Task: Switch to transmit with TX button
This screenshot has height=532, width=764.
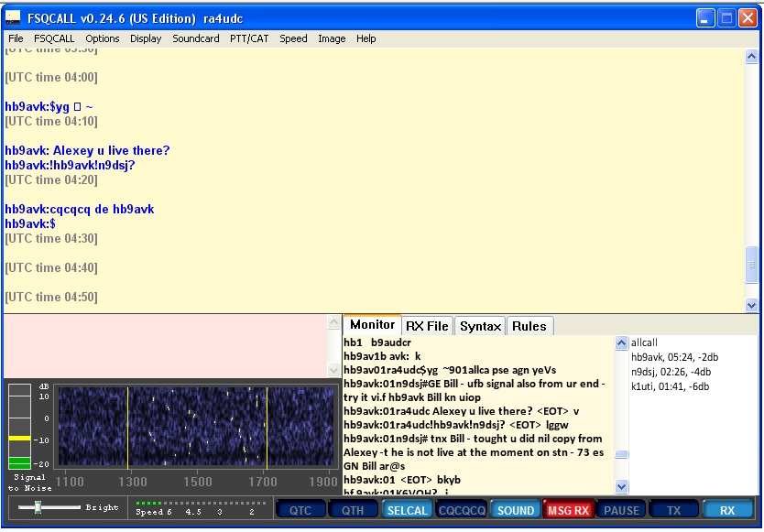Action: pyautogui.click(x=674, y=510)
